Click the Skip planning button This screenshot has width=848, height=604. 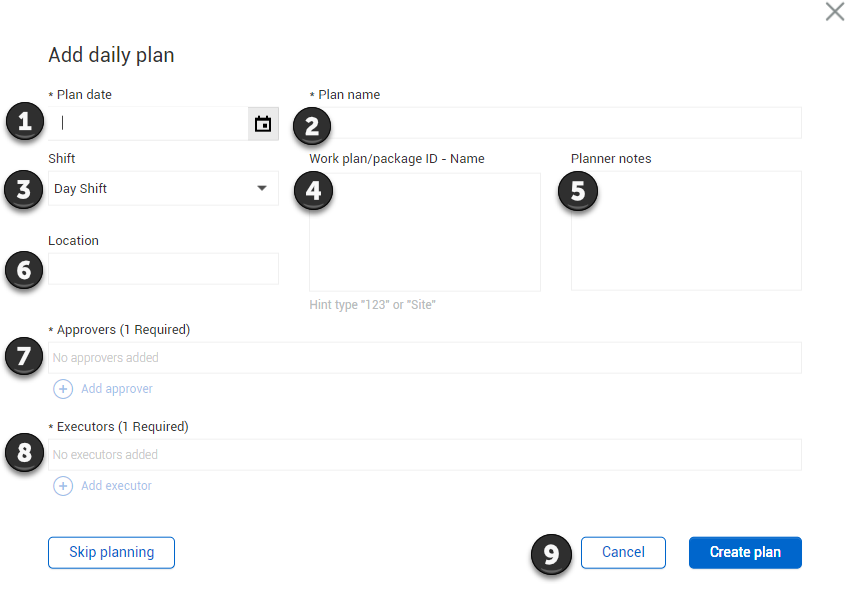(x=111, y=552)
